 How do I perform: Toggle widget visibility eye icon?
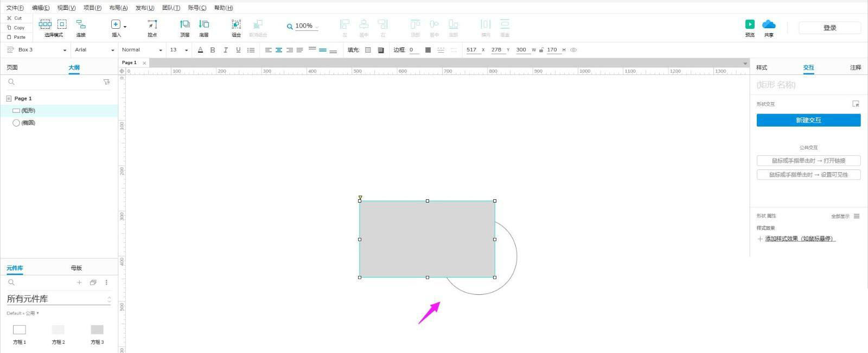pos(573,50)
